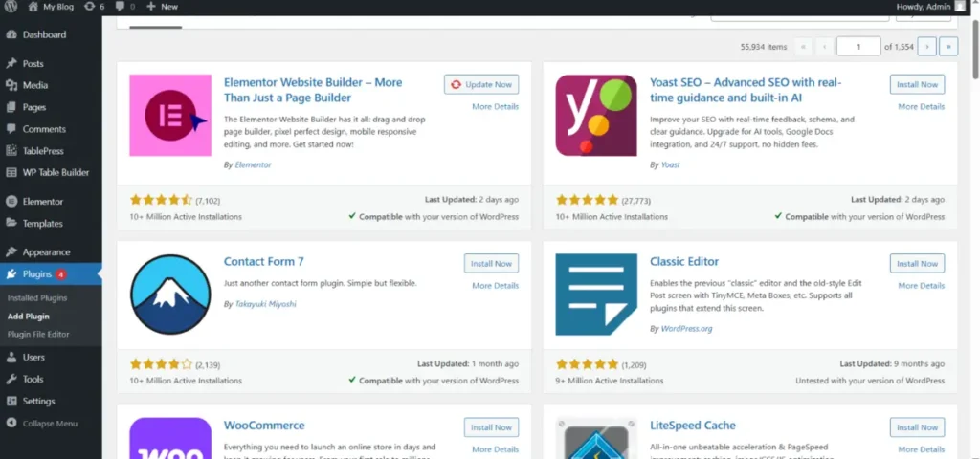Open Plugin File Editor submenu

(x=38, y=334)
